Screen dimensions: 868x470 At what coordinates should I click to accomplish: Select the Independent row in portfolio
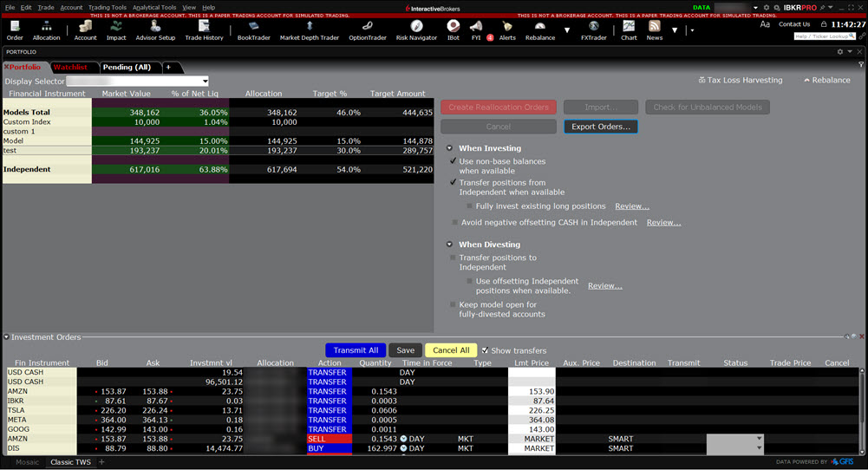[219, 169]
